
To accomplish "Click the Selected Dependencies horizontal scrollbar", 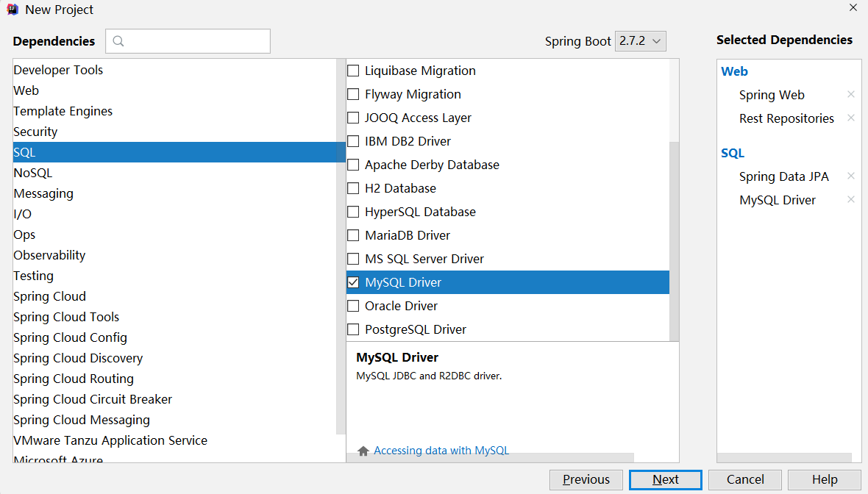I will click(784, 458).
